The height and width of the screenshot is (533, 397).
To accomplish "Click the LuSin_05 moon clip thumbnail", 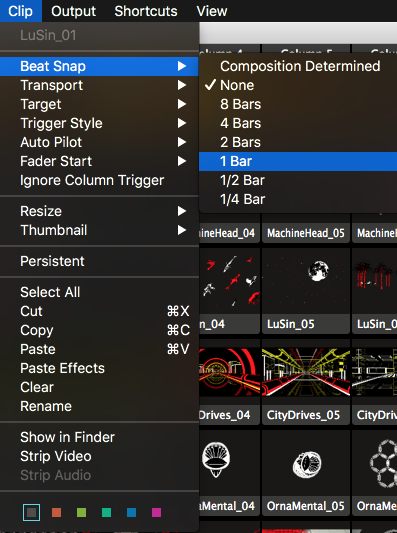I will [306, 282].
